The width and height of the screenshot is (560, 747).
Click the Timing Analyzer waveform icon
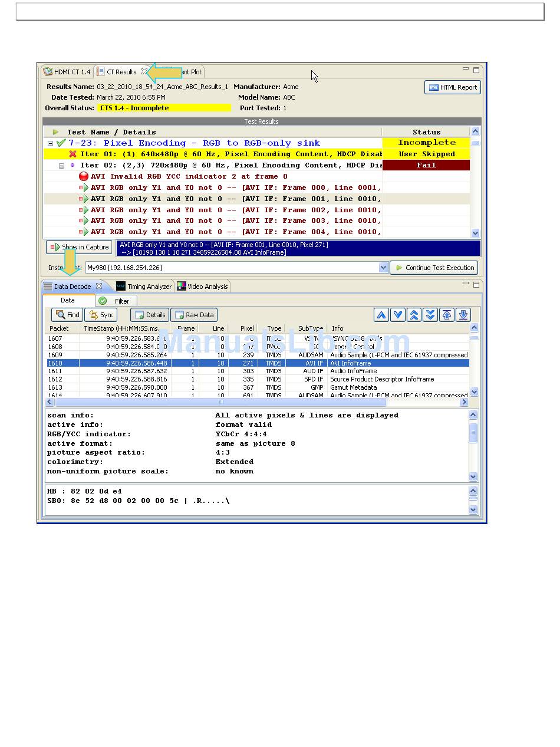click(121, 287)
